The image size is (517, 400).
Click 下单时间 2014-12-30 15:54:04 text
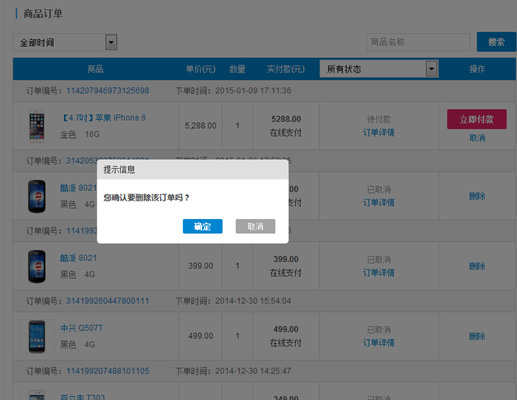click(x=233, y=301)
